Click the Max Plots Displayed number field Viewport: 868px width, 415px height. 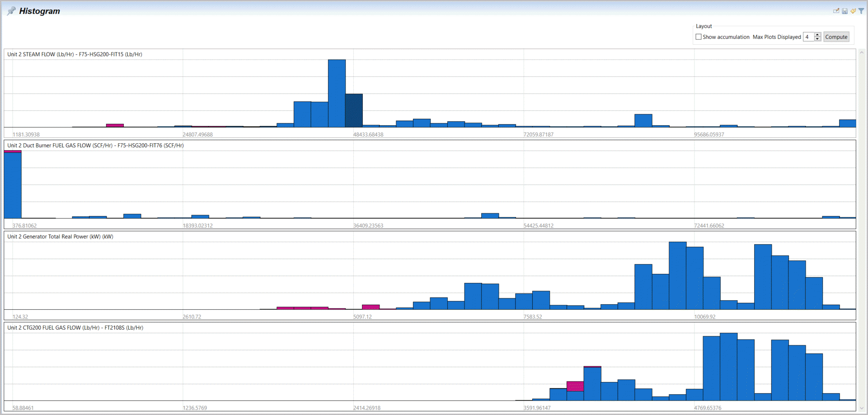click(x=808, y=37)
